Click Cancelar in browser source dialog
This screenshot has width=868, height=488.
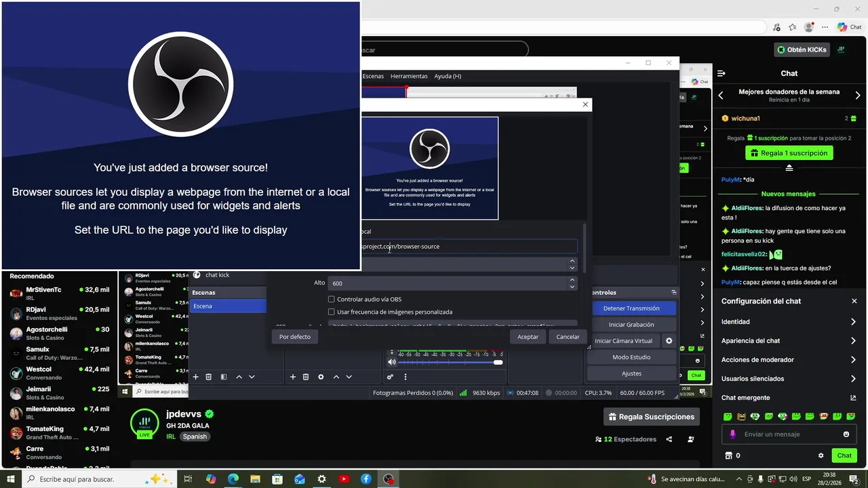(x=568, y=337)
